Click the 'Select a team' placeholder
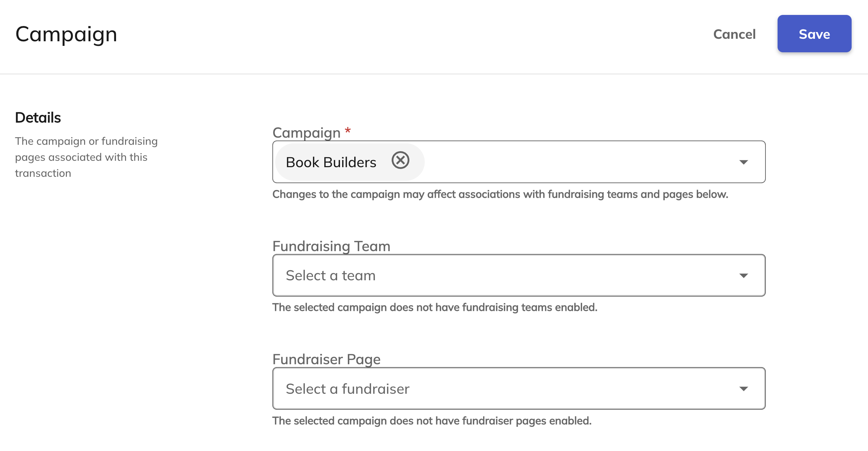Viewport: 868px width, 451px height. pyautogui.click(x=331, y=276)
